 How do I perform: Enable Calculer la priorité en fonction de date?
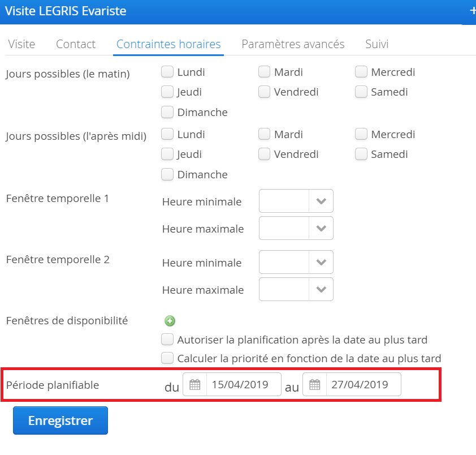pyautogui.click(x=167, y=358)
